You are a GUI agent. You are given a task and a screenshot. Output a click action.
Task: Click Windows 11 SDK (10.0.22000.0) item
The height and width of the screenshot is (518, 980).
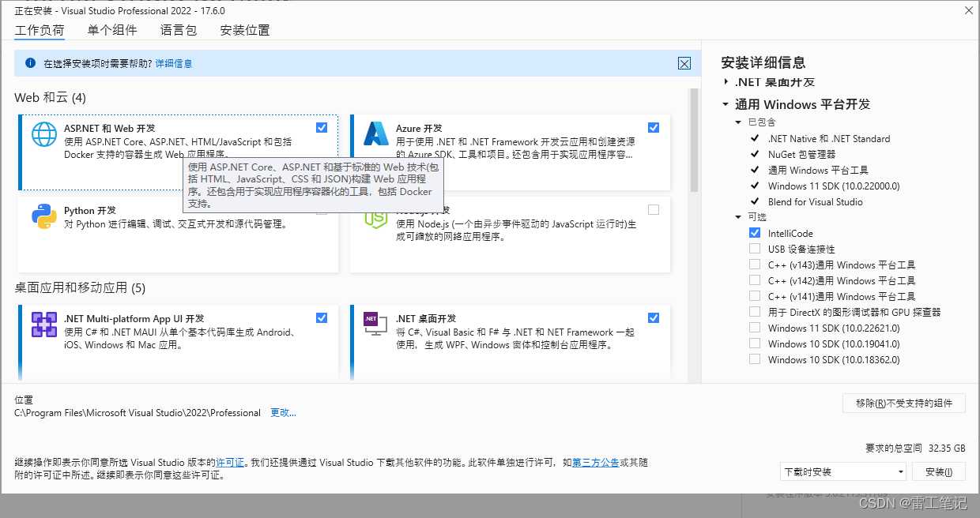point(834,186)
